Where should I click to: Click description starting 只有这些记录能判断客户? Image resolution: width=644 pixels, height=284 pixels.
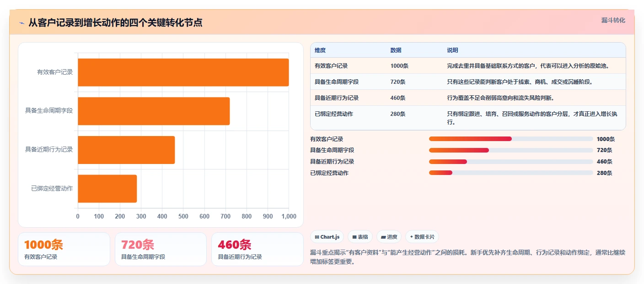[520, 82]
